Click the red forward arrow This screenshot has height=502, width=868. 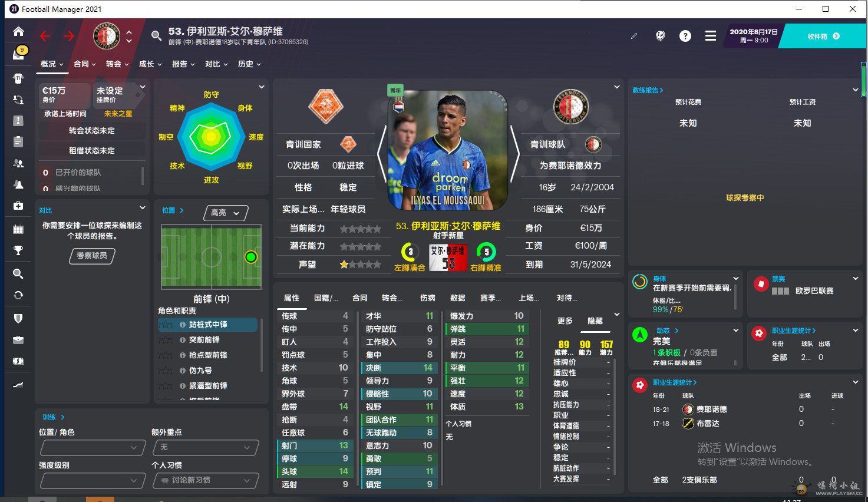pyautogui.click(x=69, y=37)
